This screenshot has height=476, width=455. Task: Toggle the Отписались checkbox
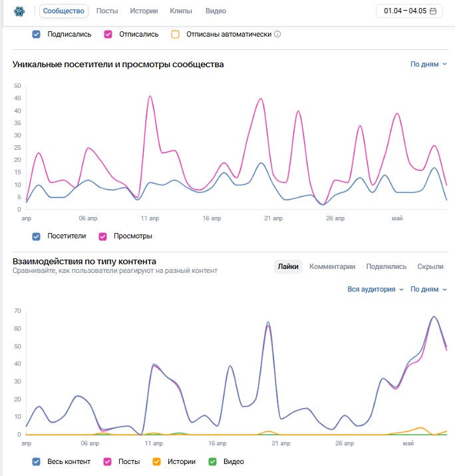[108, 35]
